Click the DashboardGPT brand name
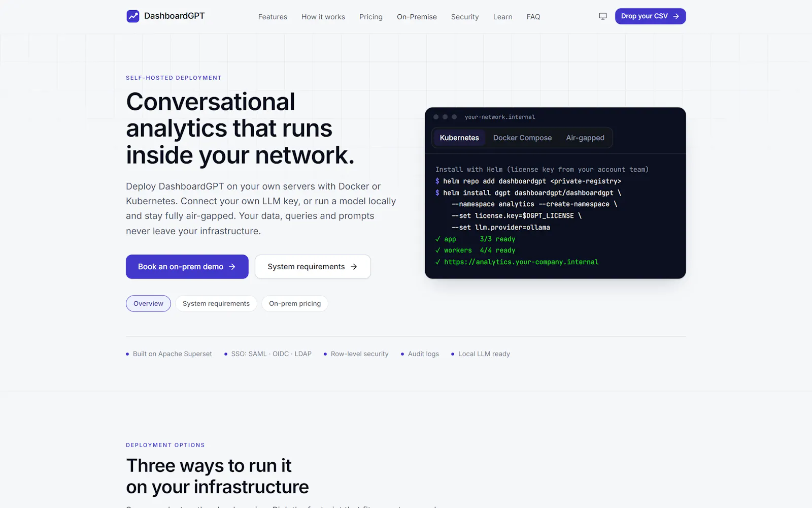Viewport: 812px width, 508px height. [x=175, y=16]
